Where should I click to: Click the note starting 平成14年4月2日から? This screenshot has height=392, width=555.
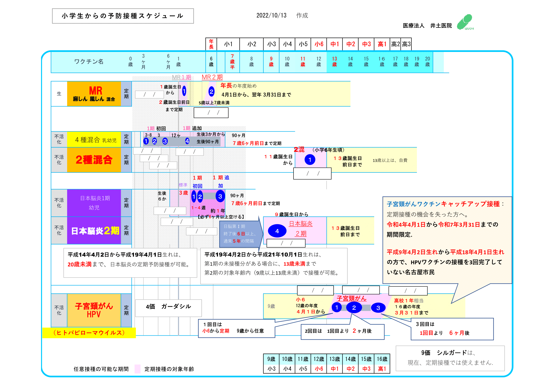(130, 263)
